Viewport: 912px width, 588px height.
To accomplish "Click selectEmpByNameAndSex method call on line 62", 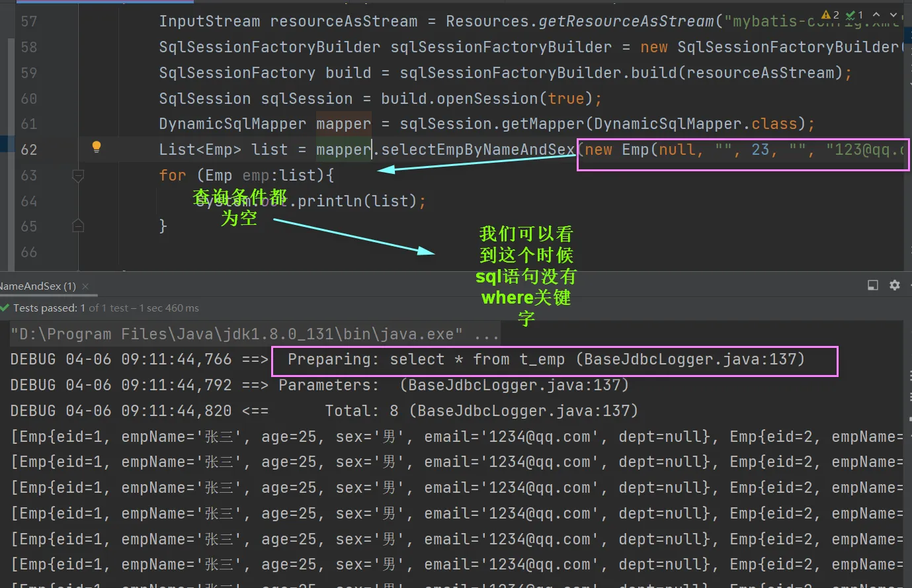I will (x=478, y=149).
